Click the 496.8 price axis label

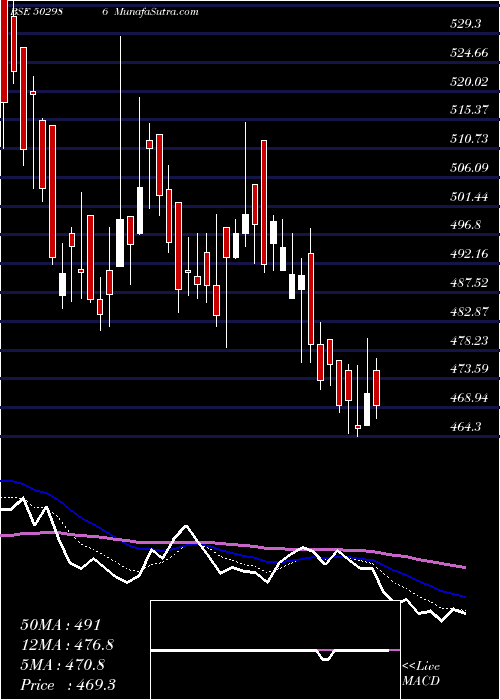(x=465, y=225)
